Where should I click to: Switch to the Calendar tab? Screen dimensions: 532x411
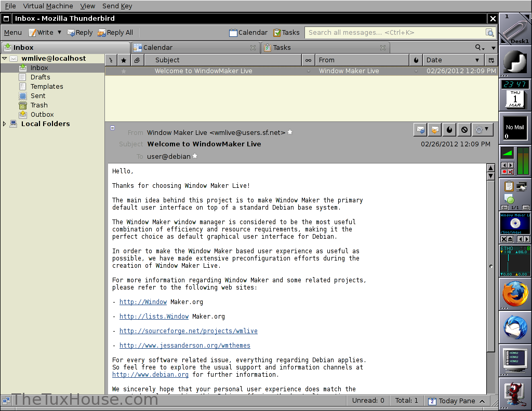coord(158,48)
